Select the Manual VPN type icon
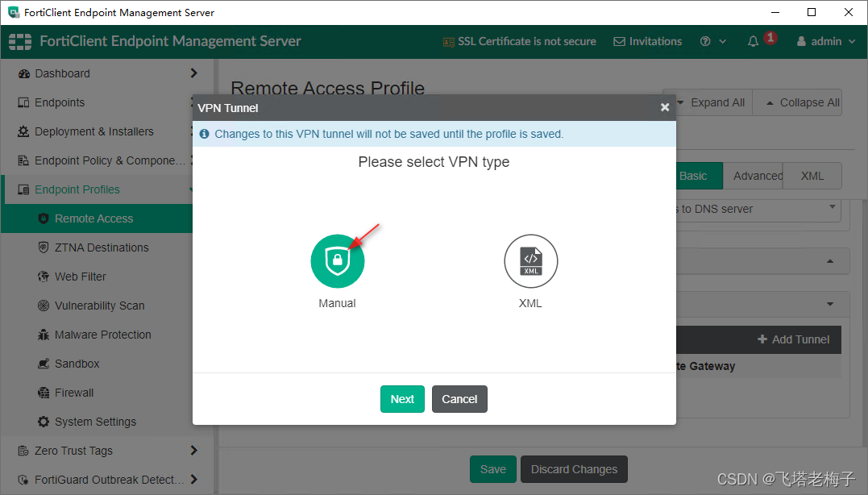Image resolution: width=868 pixels, height=495 pixels. (x=337, y=260)
